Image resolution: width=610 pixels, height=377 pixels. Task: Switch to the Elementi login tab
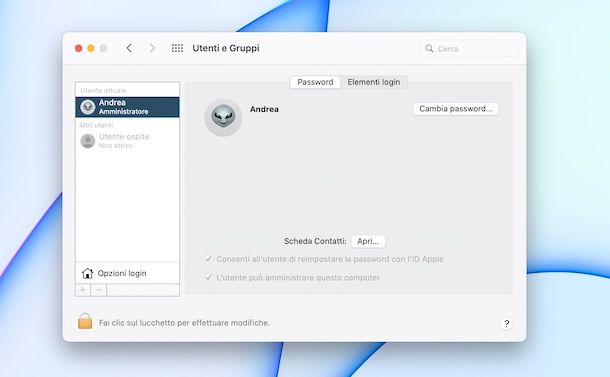tap(373, 82)
